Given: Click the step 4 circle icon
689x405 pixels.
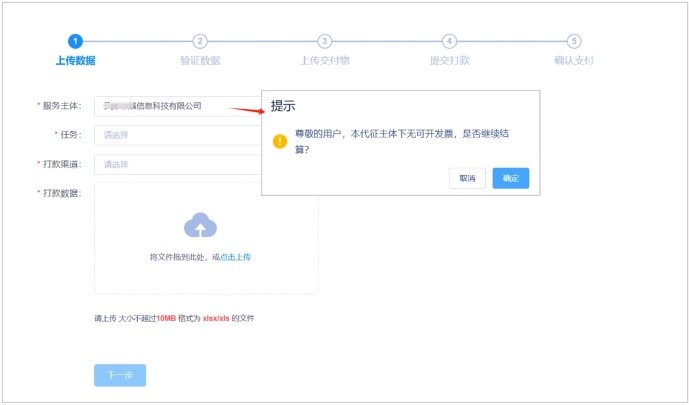Looking at the screenshot, I should click(449, 41).
